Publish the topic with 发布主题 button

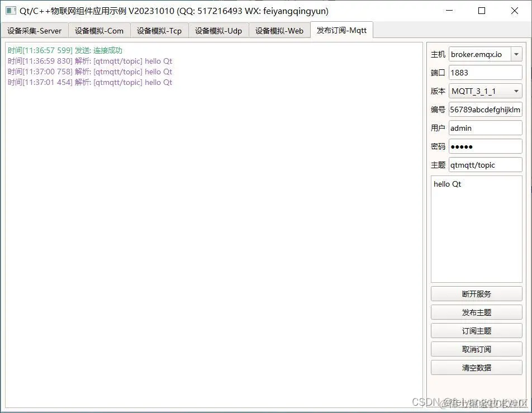coord(476,312)
